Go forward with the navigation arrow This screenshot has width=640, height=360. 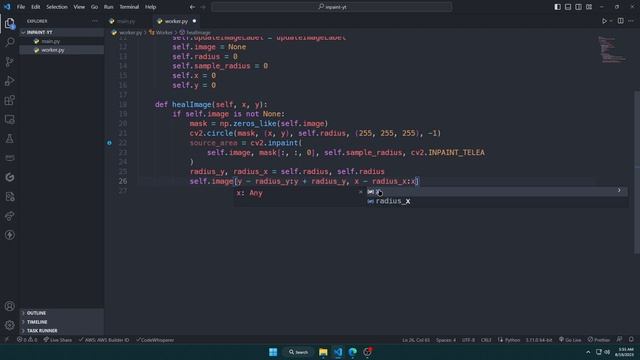[x=203, y=7]
